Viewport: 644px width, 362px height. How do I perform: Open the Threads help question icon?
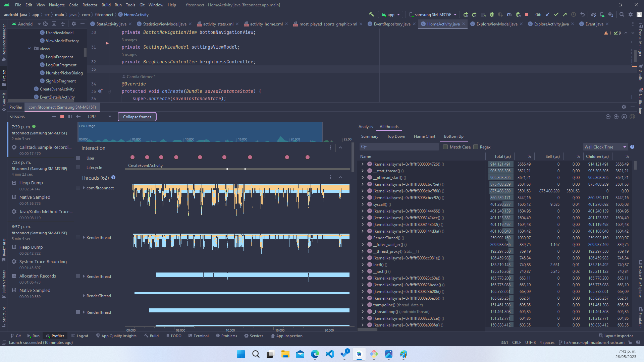pos(113,178)
